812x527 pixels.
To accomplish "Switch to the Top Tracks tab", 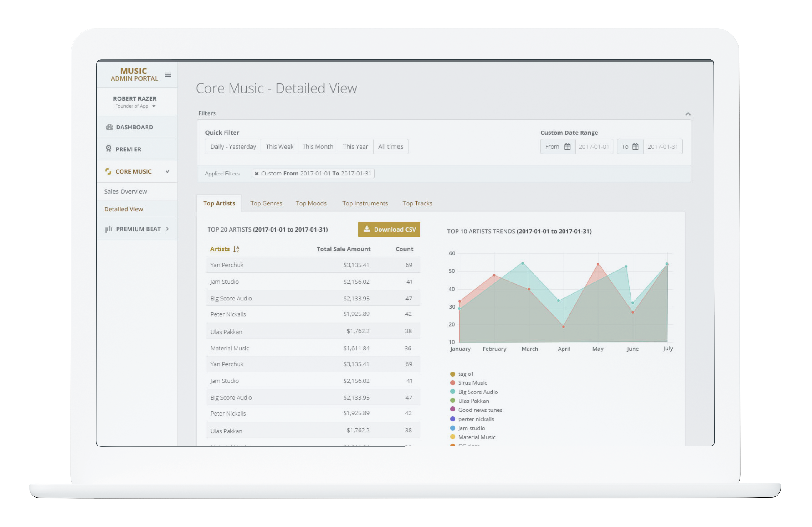I will click(417, 203).
